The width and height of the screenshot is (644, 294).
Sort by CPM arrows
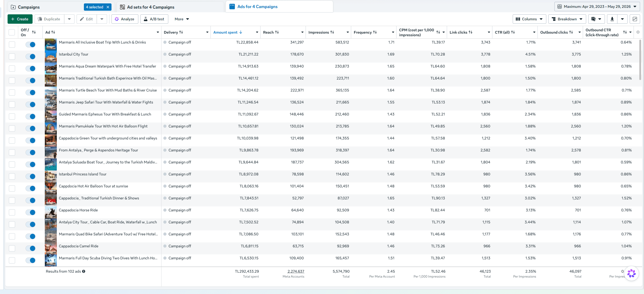(438, 32)
